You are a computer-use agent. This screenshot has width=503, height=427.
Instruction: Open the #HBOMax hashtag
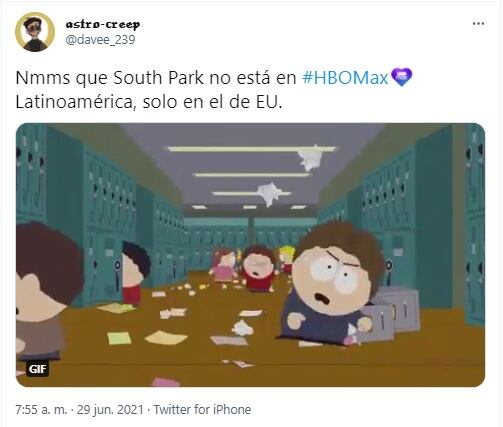click(345, 78)
